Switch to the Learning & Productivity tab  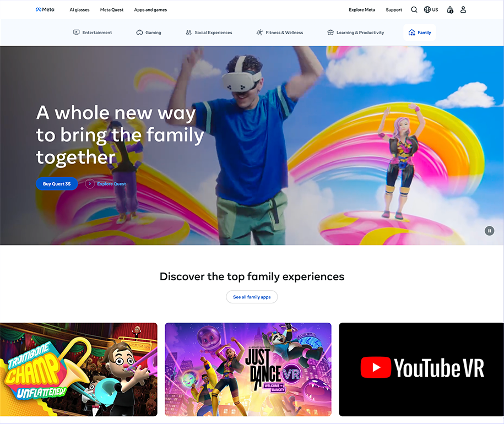(355, 32)
